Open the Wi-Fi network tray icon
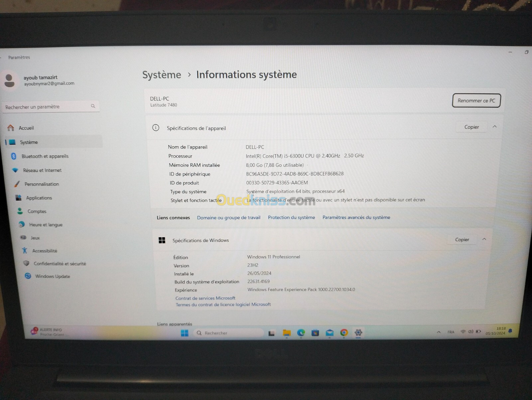Viewport: 532px width, 400px height. [x=463, y=332]
